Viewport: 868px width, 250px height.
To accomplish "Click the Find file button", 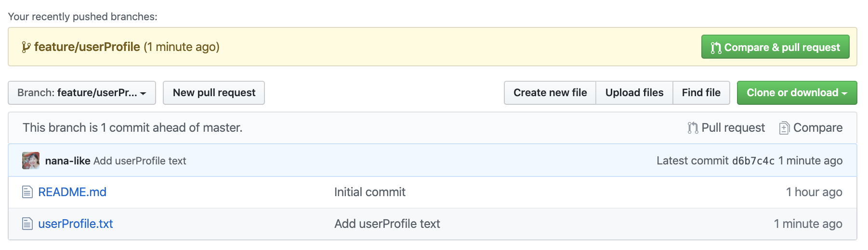I will [x=701, y=93].
